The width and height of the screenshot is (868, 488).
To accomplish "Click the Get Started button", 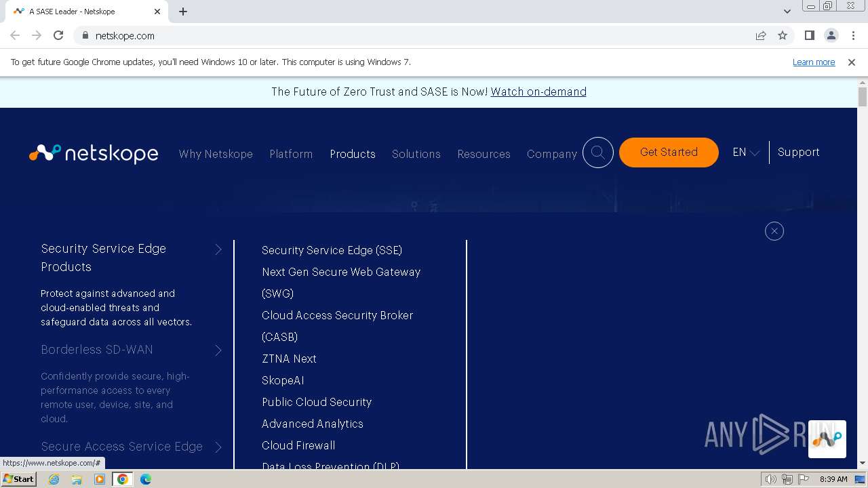I will click(669, 152).
